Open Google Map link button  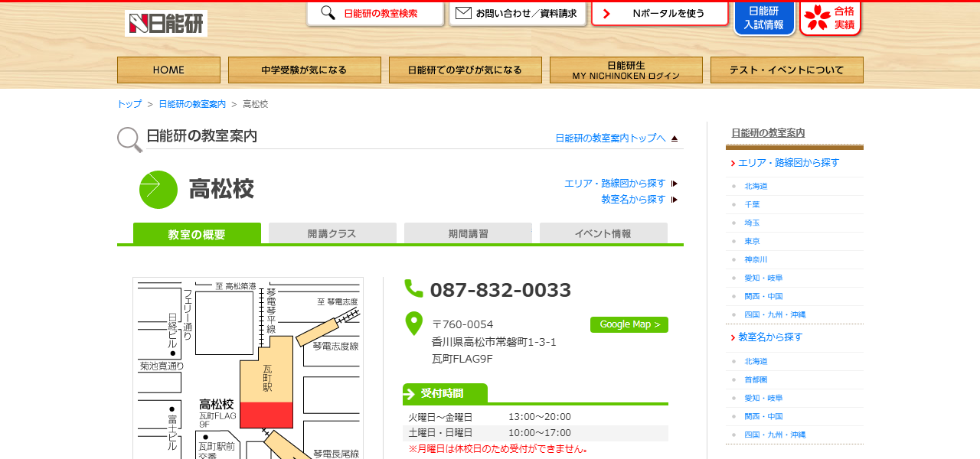pyautogui.click(x=629, y=324)
